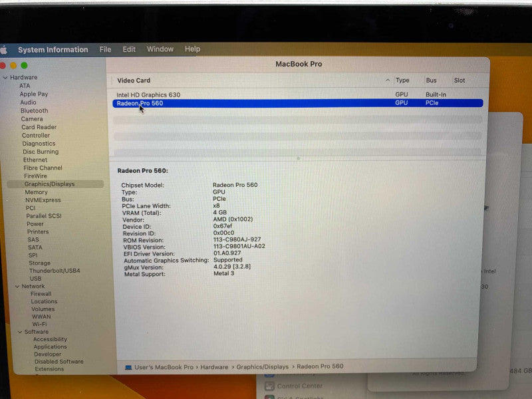Select Memory in the sidebar

pyautogui.click(x=36, y=192)
